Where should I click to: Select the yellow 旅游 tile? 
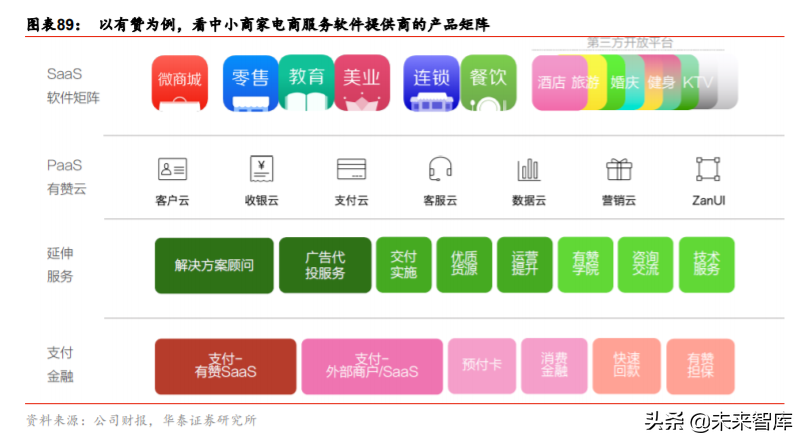586,83
